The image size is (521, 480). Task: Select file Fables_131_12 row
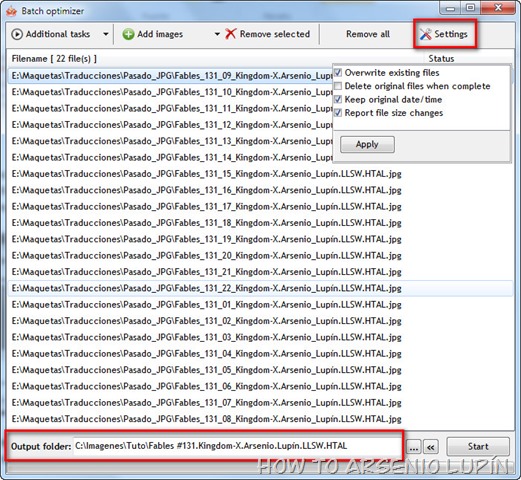170,125
